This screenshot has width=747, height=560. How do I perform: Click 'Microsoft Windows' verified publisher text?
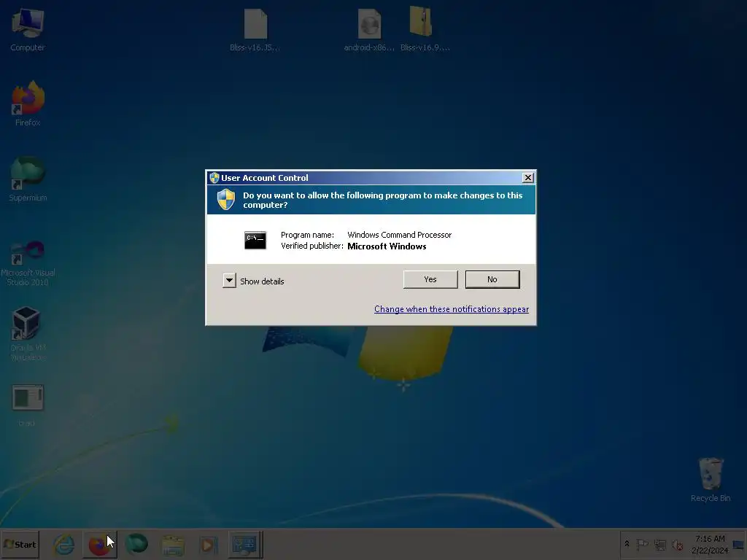tap(387, 246)
